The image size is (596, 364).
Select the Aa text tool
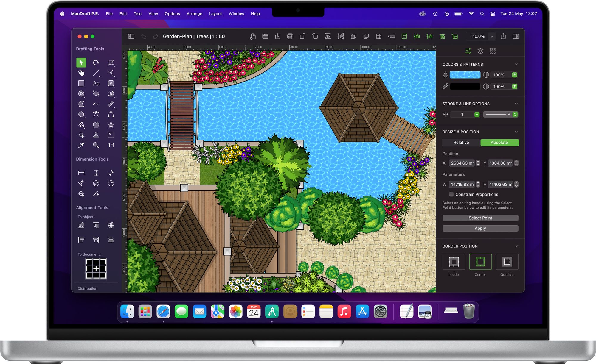click(x=96, y=83)
